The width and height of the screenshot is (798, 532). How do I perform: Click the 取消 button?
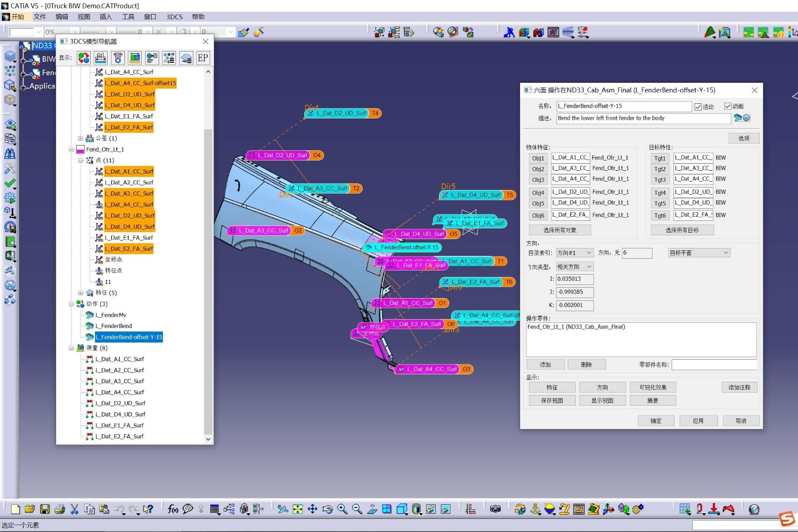741,421
